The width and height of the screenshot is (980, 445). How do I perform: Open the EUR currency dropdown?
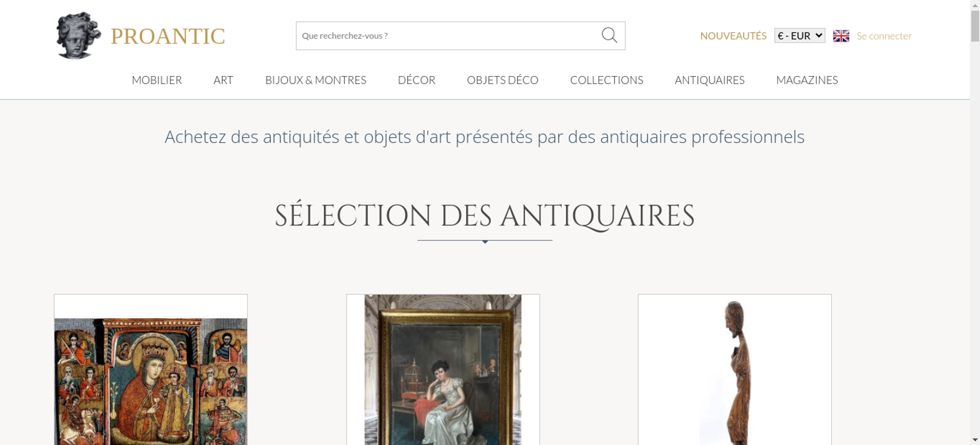[799, 36]
